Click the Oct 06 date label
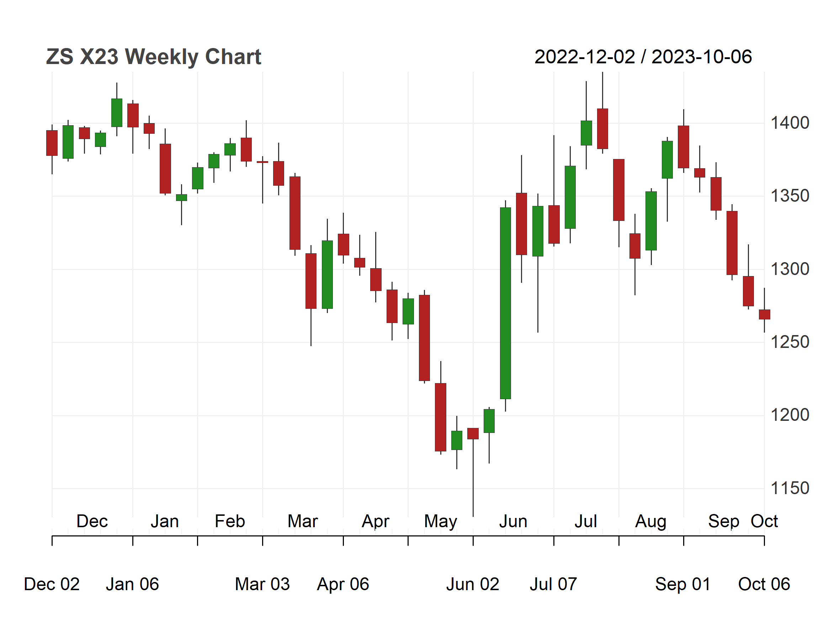840x630 pixels. tap(764, 584)
